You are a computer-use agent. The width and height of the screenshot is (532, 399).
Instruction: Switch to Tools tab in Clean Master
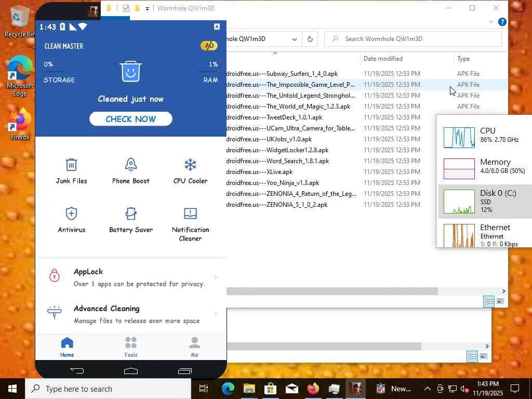[130, 347]
